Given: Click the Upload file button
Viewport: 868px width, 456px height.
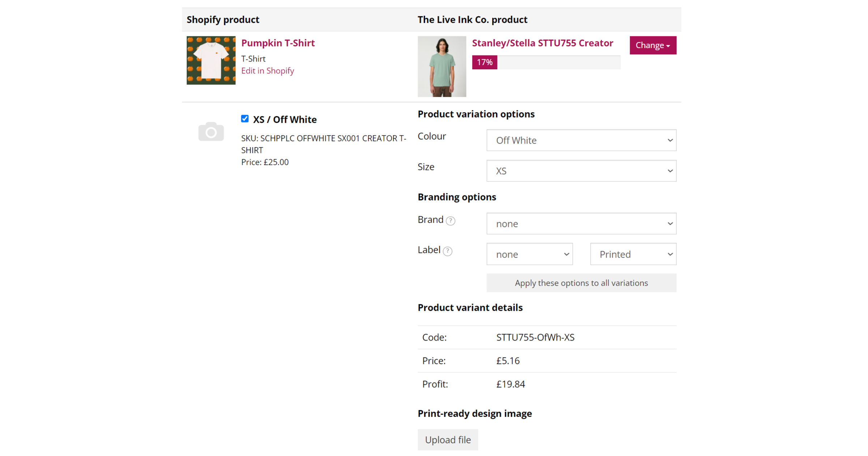Looking at the screenshot, I should tap(448, 440).
